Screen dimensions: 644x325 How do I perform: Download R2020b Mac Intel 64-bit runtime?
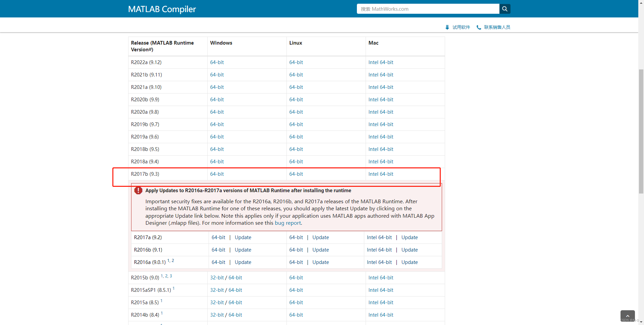pos(381,100)
